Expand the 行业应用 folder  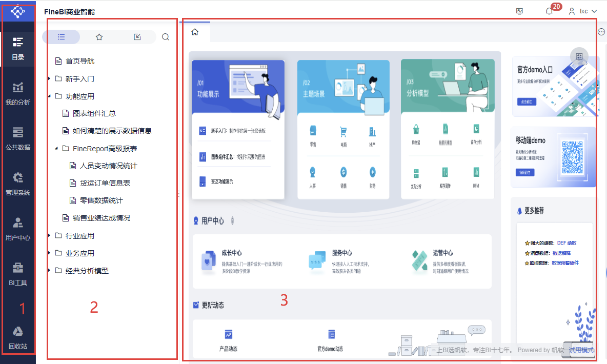point(50,235)
